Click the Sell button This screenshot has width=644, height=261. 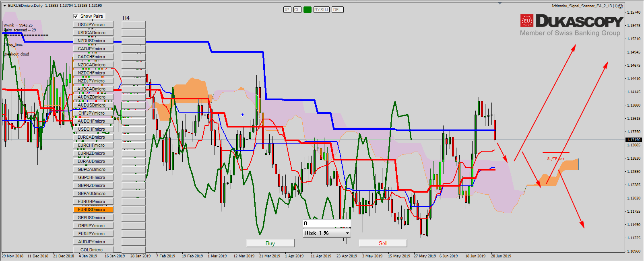tap(383, 243)
